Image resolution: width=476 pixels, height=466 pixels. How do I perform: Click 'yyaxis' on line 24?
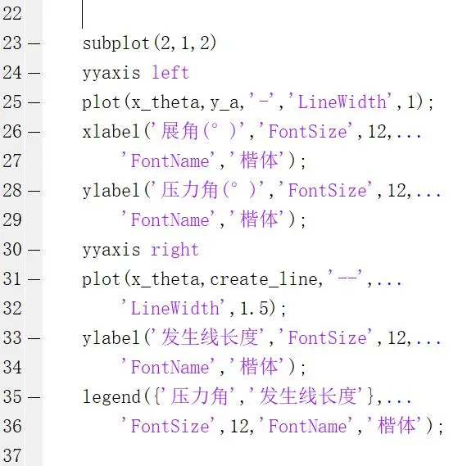click(x=111, y=74)
